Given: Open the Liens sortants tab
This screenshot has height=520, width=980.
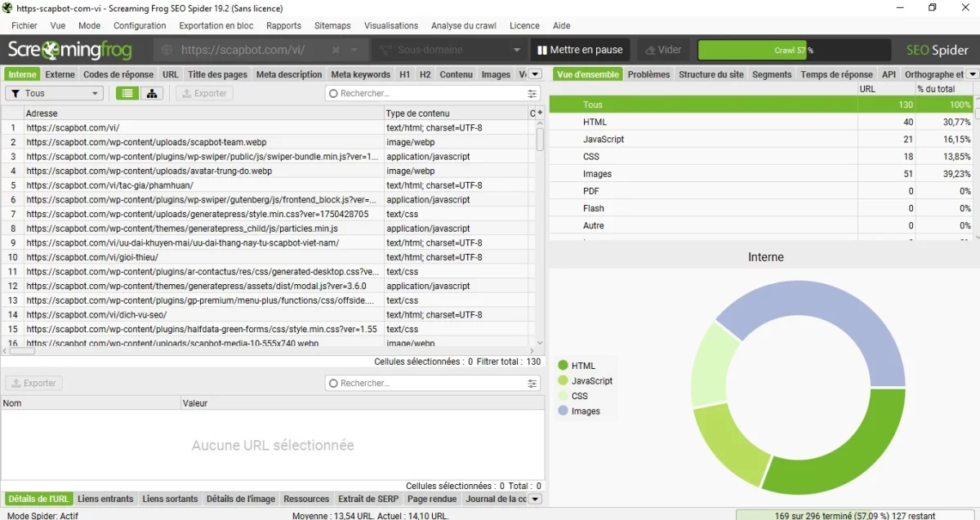Looking at the screenshot, I should [170, 499].
